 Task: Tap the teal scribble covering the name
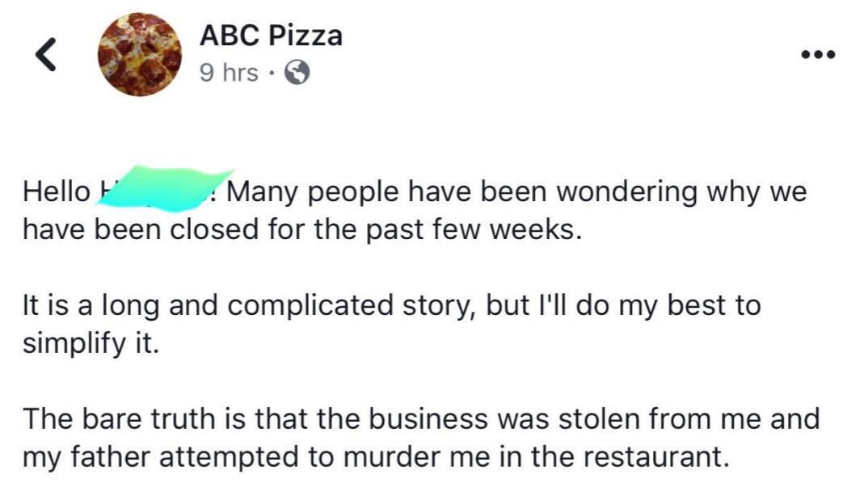click(166, 188)
